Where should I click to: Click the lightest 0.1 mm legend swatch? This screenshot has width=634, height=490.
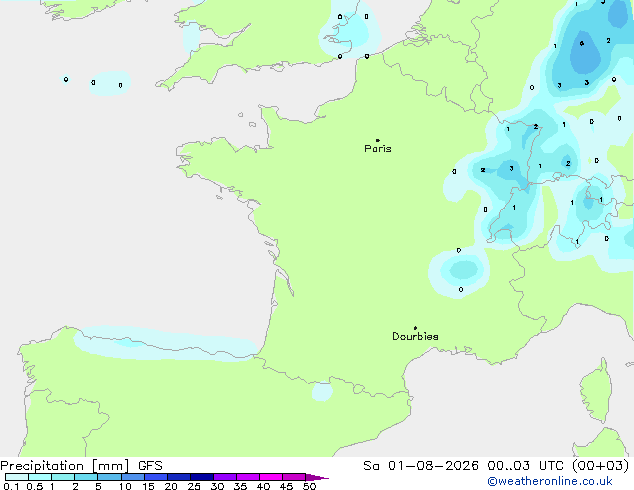(x=17, y=477)
